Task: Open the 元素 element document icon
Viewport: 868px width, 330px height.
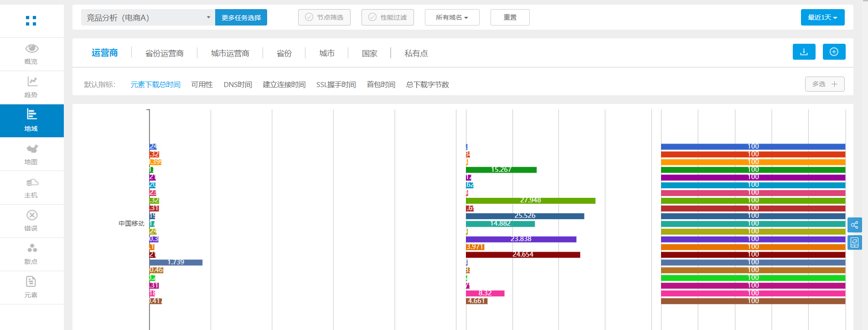Action: coord(31,282)
